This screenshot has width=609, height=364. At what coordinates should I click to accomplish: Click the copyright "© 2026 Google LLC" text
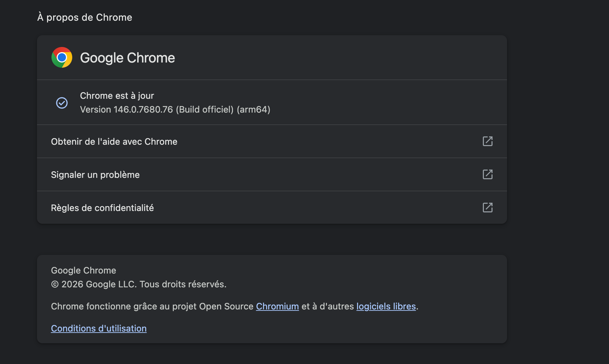[x=139, y=284]
